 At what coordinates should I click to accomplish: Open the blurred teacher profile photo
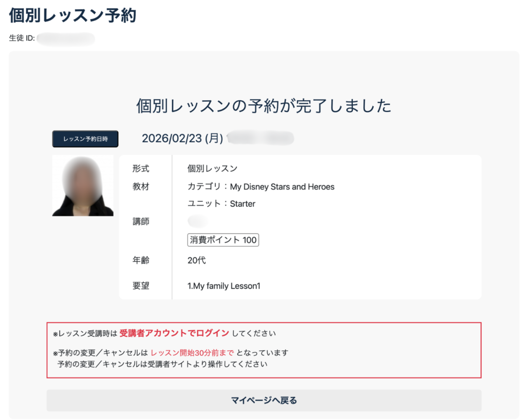tap(83, 186)
